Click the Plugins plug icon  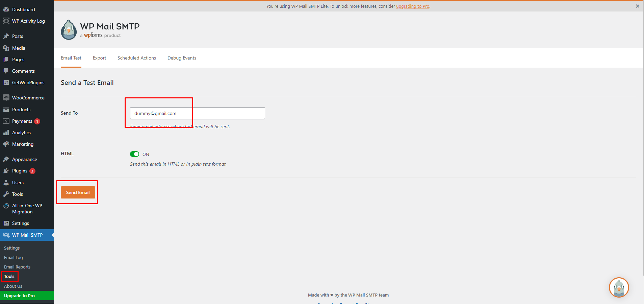click(x=6, y=171)
